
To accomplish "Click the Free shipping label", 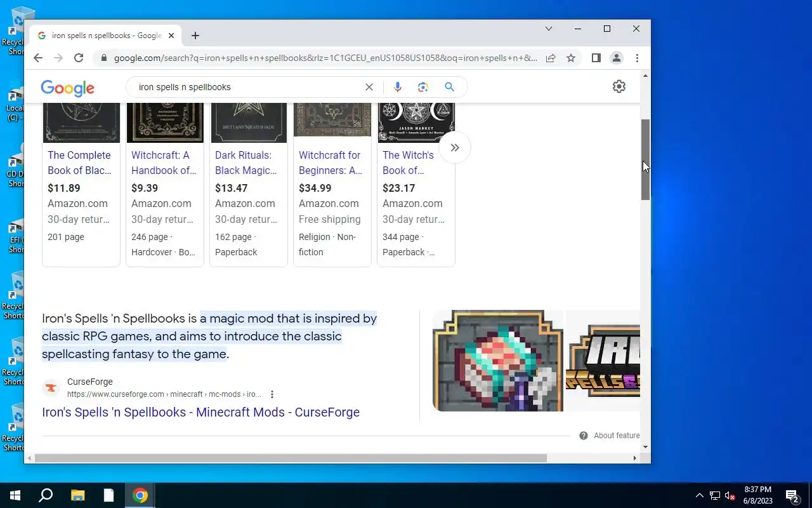I will (330, 219).
